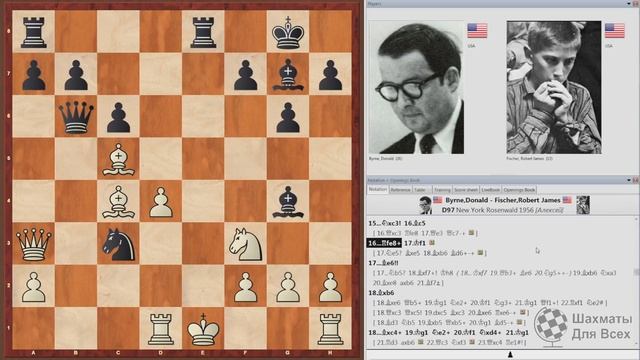The image size is (640, 360).
Task: Select the black king on g8
Action: (x=288, y=32)
